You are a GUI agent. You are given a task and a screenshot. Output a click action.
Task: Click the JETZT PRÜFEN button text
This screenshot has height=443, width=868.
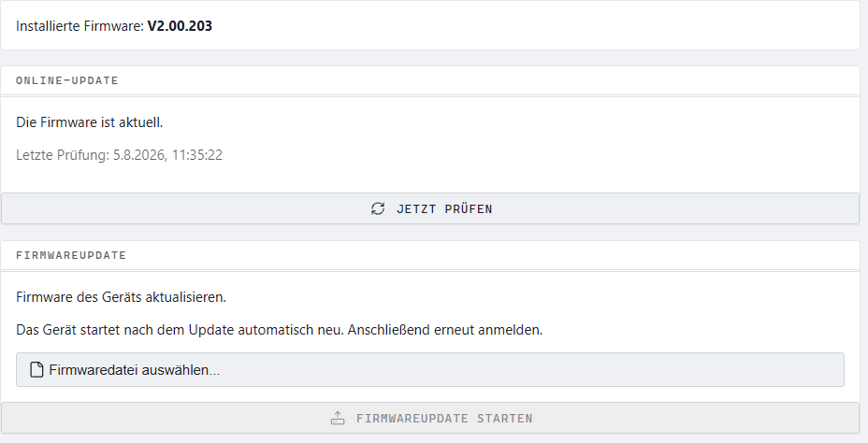click(x=444, y=209)
